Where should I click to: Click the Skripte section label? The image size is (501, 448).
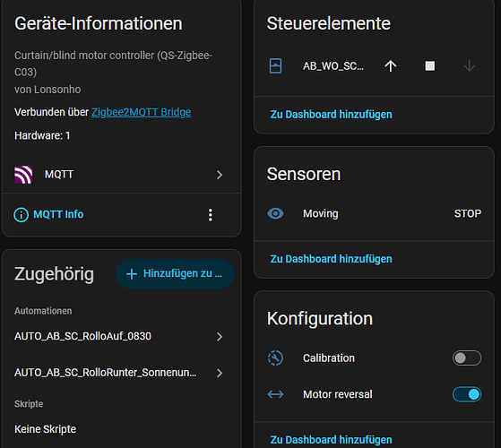pyautogui.click(x=29, y=404)
